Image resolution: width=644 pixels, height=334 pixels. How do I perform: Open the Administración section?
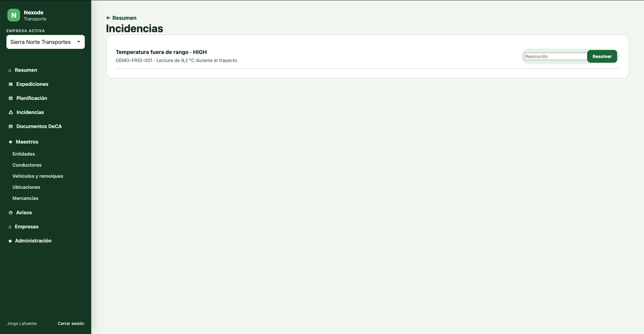point(33,241)
